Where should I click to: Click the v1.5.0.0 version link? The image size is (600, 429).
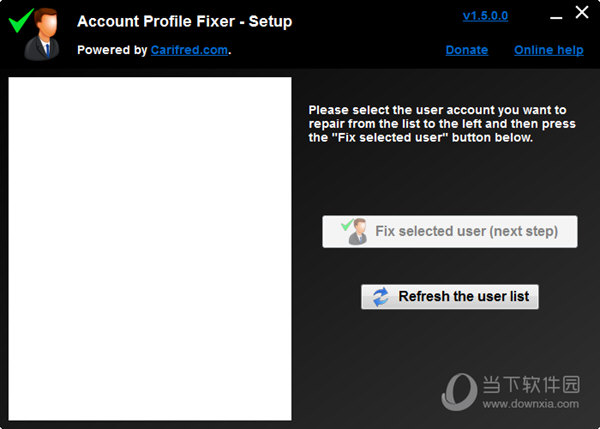(x=485, y=16)
